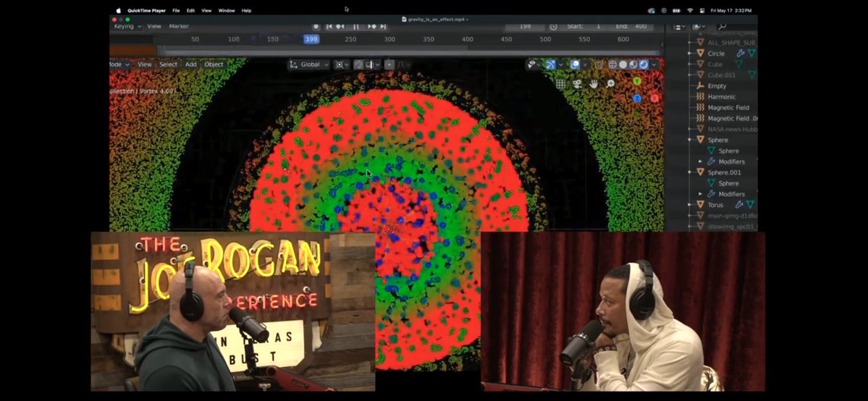Click the Harmonic force field item
Viewport: 868px width, 401px height.
coord(721,97)
